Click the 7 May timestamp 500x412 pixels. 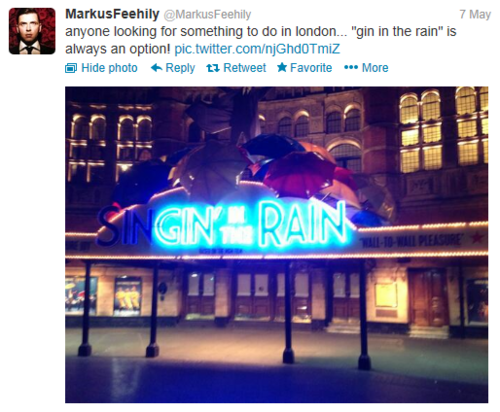tap(475, 14)
